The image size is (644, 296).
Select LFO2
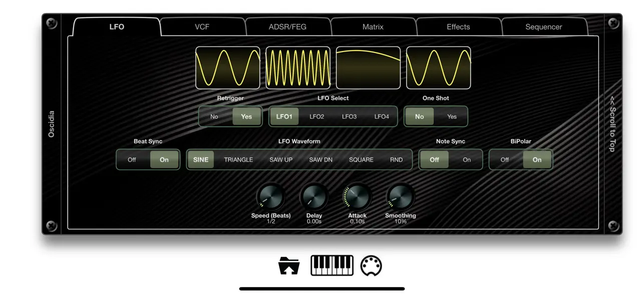point(317,116)
